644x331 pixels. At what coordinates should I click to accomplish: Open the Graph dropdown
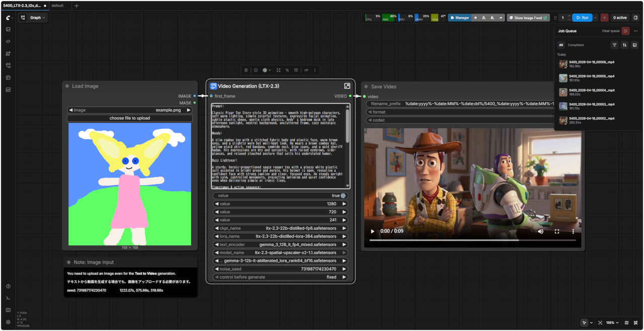[x=33, y=18]
